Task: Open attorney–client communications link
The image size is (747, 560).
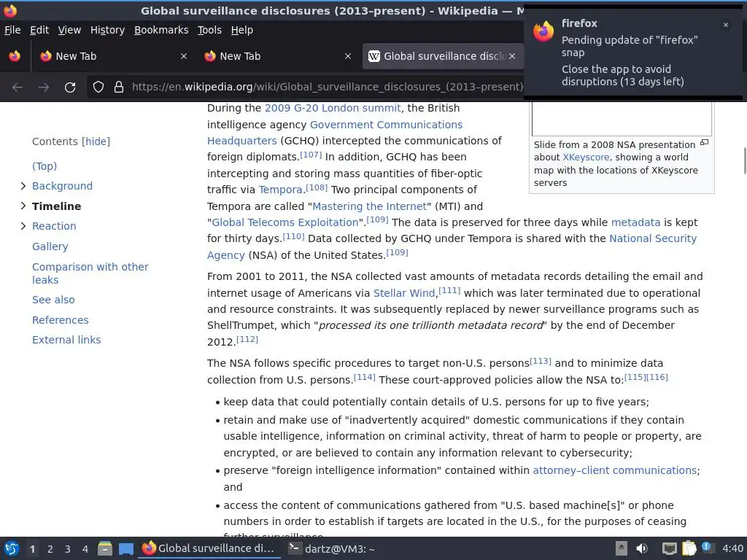Action: (x=614, y=470)
